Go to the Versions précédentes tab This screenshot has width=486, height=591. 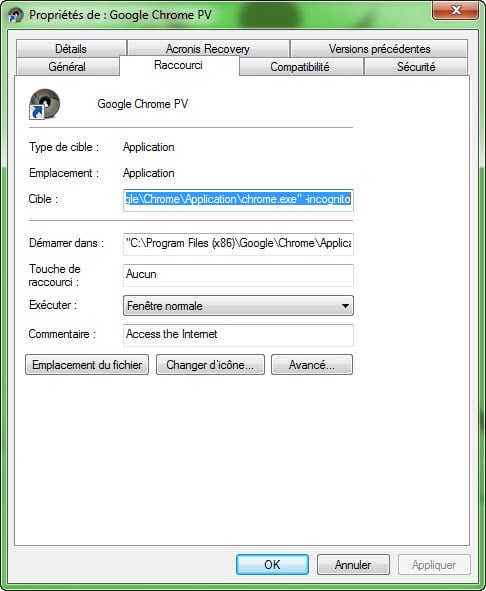[379, 49]
